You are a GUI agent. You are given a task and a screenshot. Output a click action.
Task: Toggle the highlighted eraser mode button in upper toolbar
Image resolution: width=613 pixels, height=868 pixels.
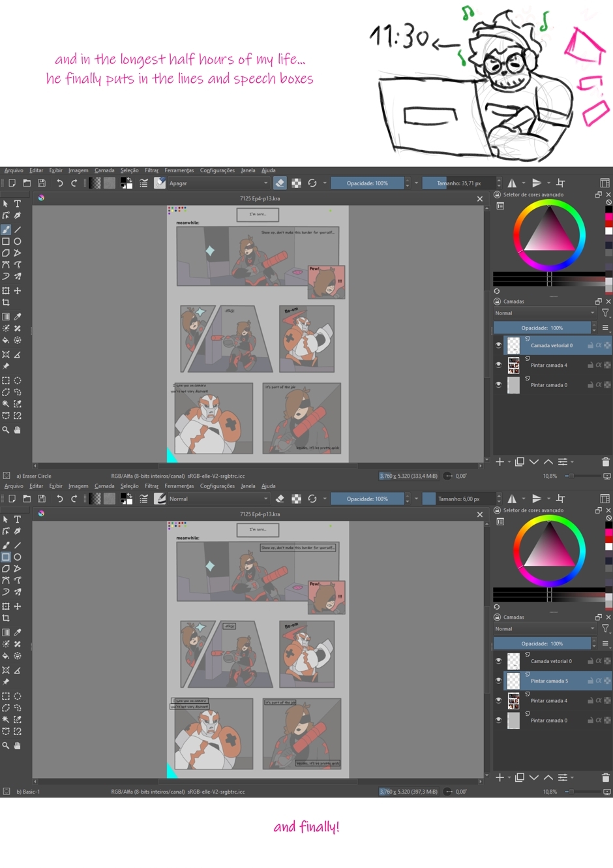(x=280, y=183)
